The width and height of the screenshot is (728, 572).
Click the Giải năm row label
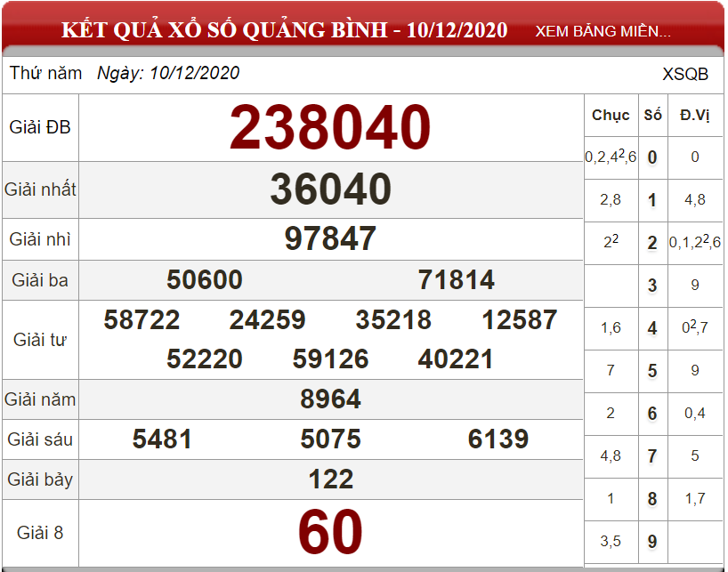40,399
